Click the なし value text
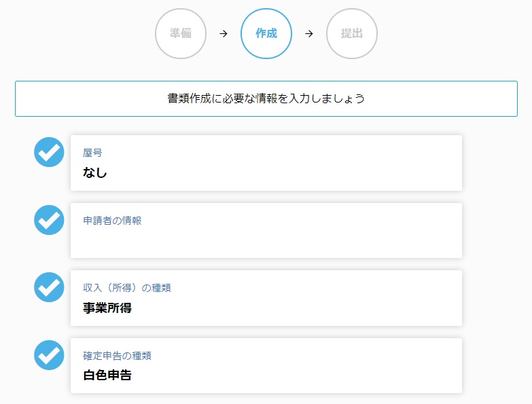Screen dimensions: 532x404 pos(95,172)
